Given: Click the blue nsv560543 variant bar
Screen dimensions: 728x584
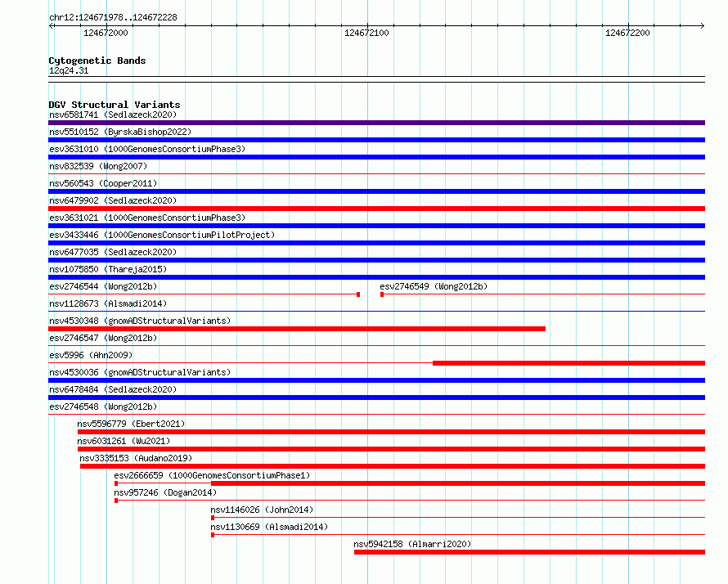Looking at the screenshot, I should [x=376, y=191].
